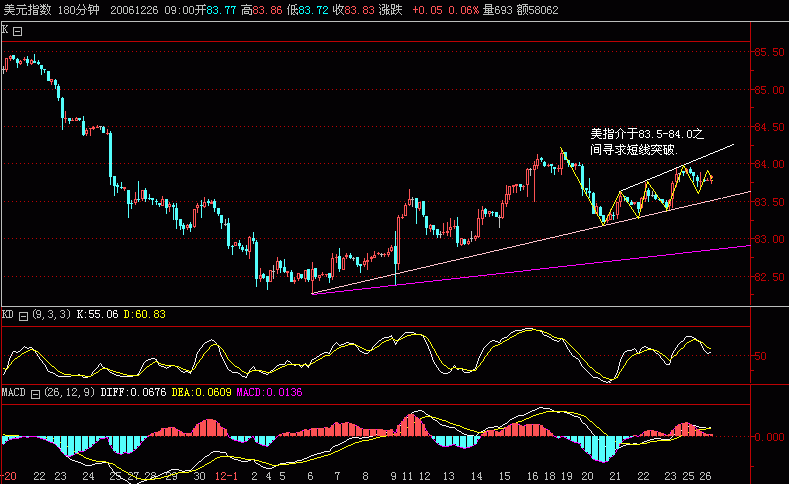Screen dimensions: 789x484
Task: Click the close price 83.83
Action: click(359, 10)
